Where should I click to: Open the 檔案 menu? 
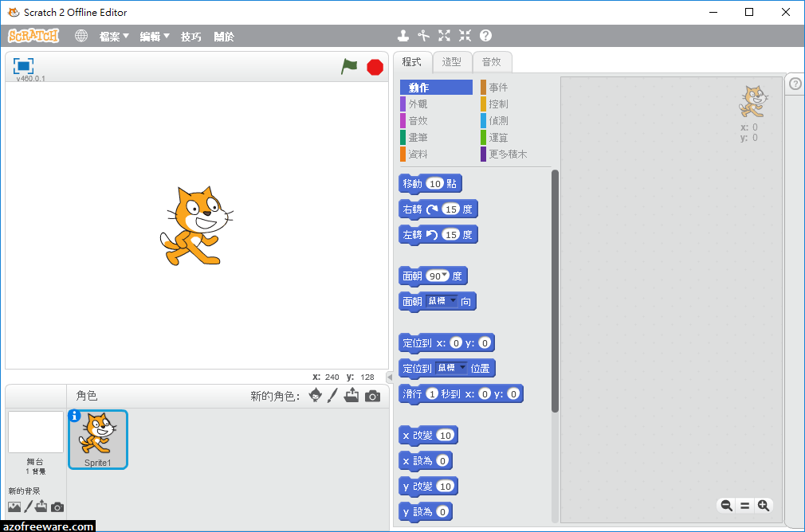pyautogui.click(x=114, y=37)
